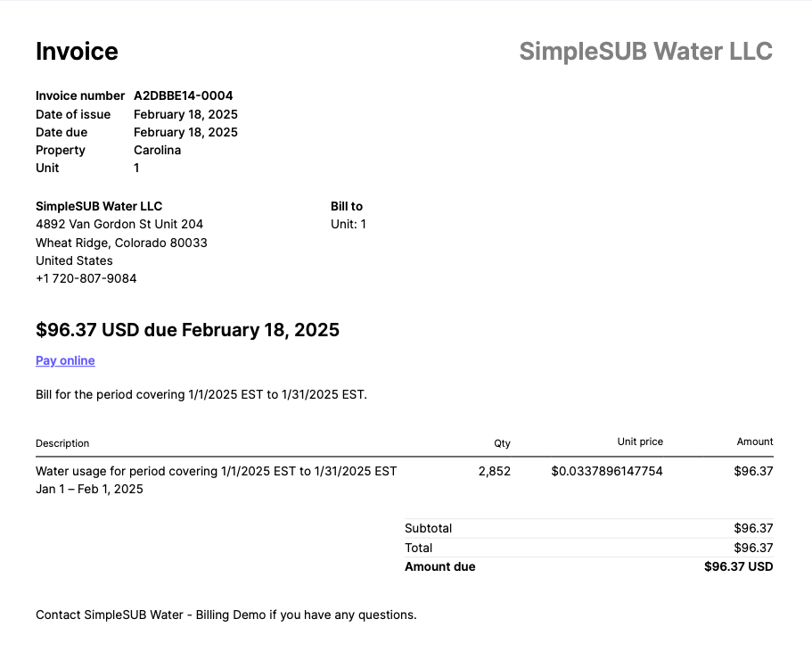Viewport: 812px width, 652px height.
Task: Click the Amount due $96.37 USD value
Action: coord(738,566)
